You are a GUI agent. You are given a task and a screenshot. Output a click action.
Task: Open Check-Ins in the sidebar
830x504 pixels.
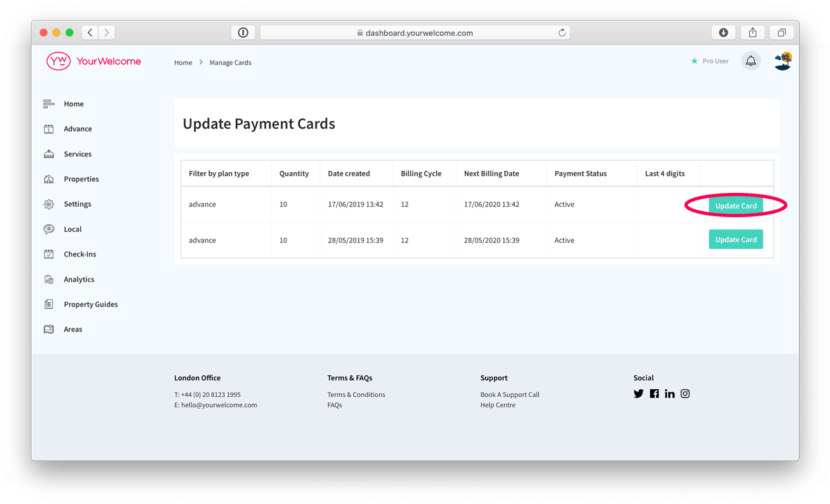(80, 254)
